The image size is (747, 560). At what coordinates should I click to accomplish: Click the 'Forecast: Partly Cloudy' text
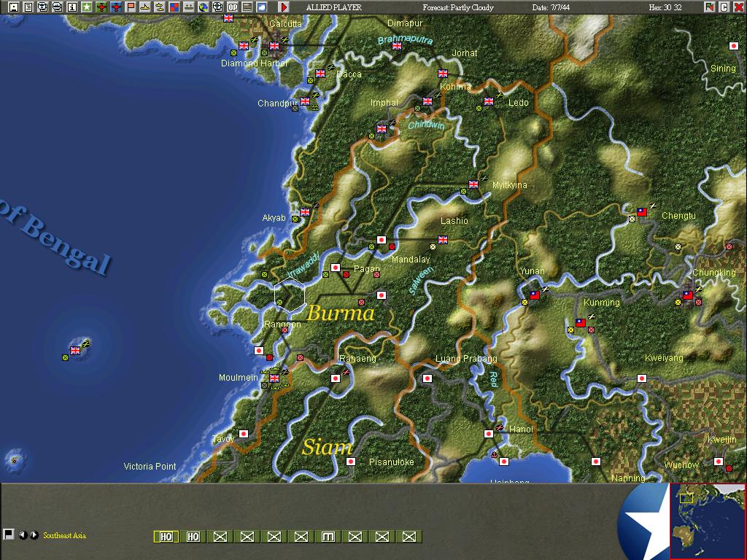click(x=458, y=7)
